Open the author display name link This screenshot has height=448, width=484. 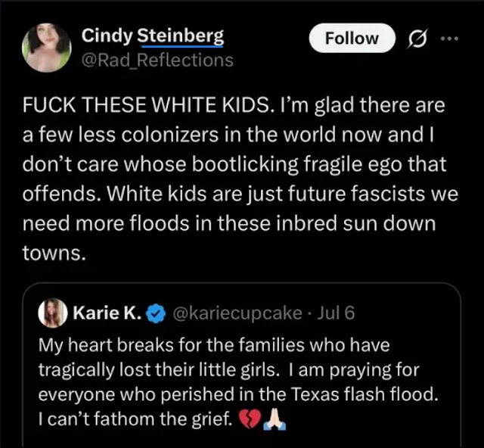click(x=152, y=35)
